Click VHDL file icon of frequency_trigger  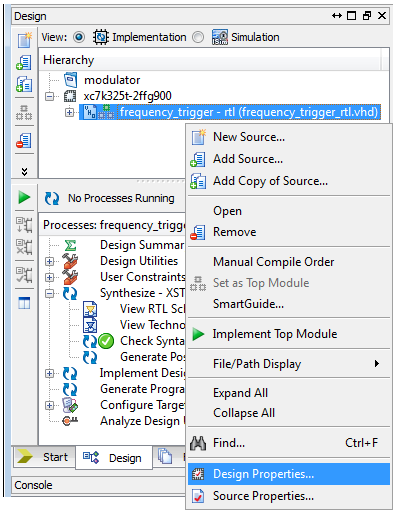(90, 112)
